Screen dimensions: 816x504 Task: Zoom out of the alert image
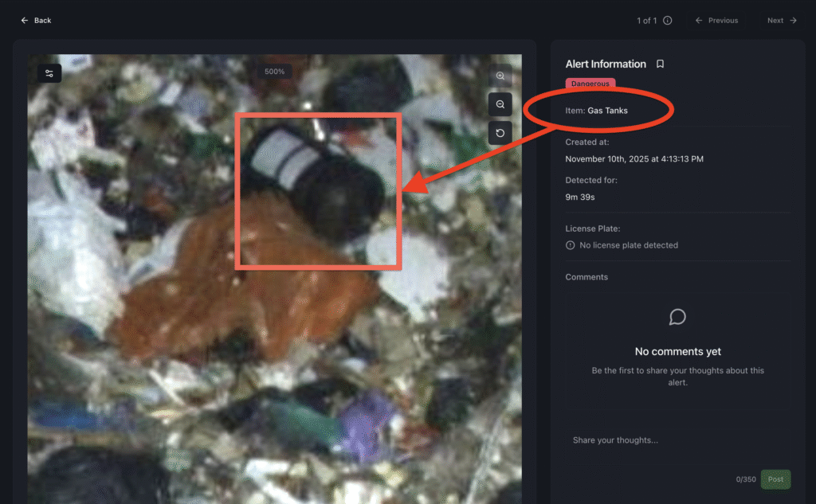click(x=500, y=104)
